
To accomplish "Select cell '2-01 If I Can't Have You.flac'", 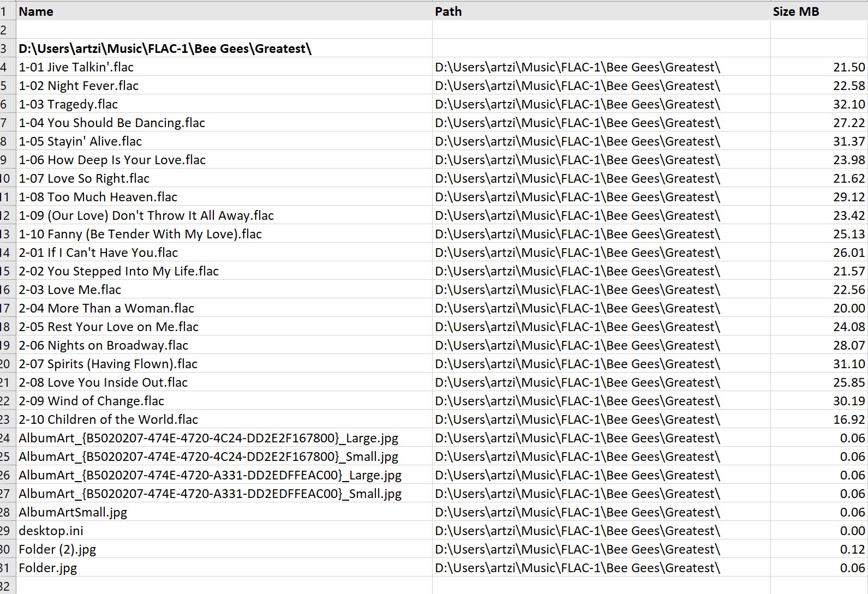I will 224,253.
